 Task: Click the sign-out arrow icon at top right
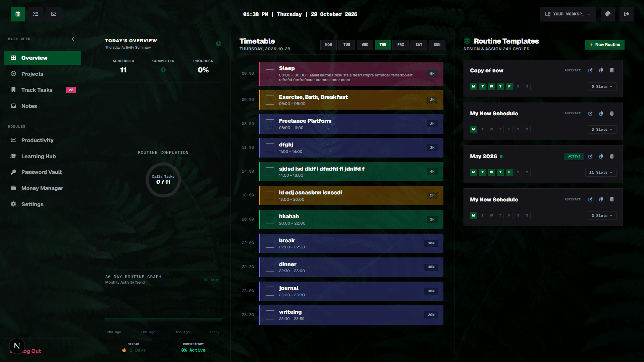tap(627, 14)
